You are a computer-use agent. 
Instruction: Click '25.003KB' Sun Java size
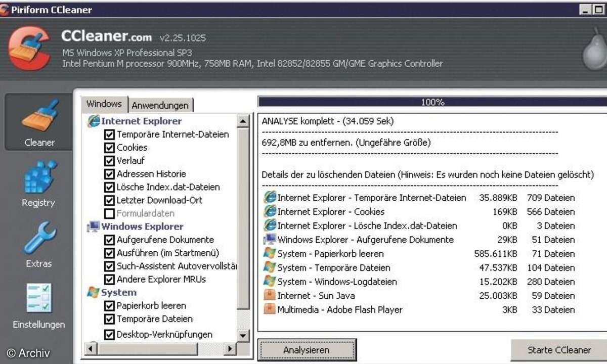click(498, 295)
